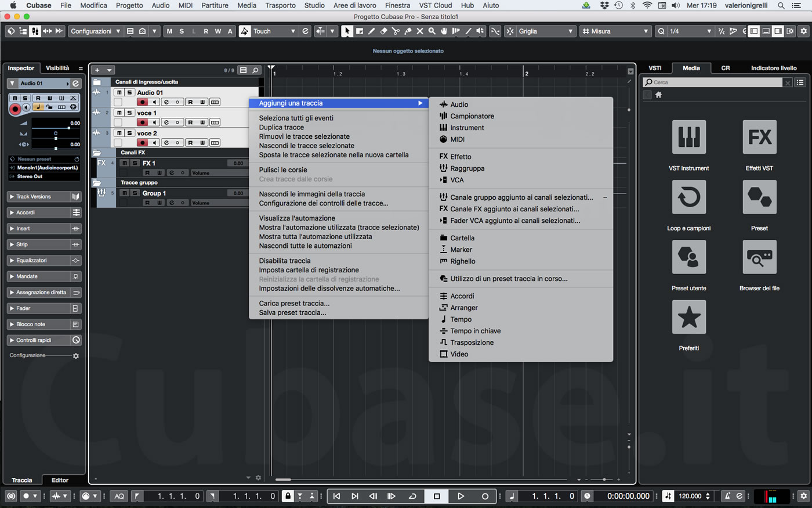The height and width of the screenshot is (508, 812).
Task: Open track search magnifier in track list
Action: (255, 70)
